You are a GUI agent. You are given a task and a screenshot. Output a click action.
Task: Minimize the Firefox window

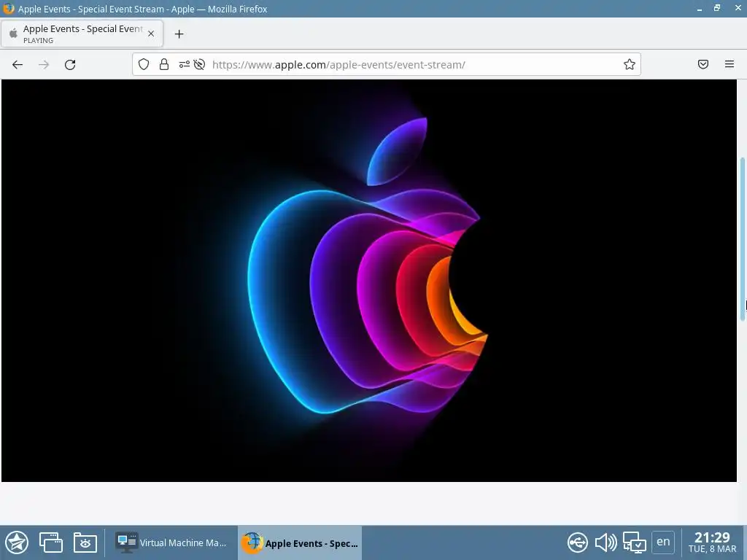[x=700, y=9]
